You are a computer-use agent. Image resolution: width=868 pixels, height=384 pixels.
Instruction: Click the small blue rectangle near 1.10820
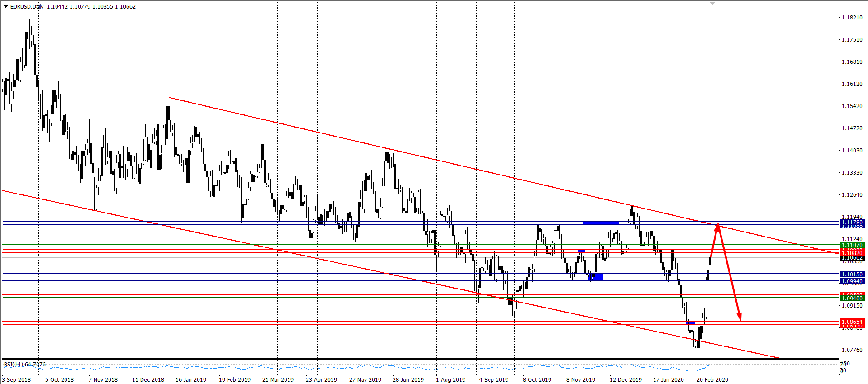point(581,251)
